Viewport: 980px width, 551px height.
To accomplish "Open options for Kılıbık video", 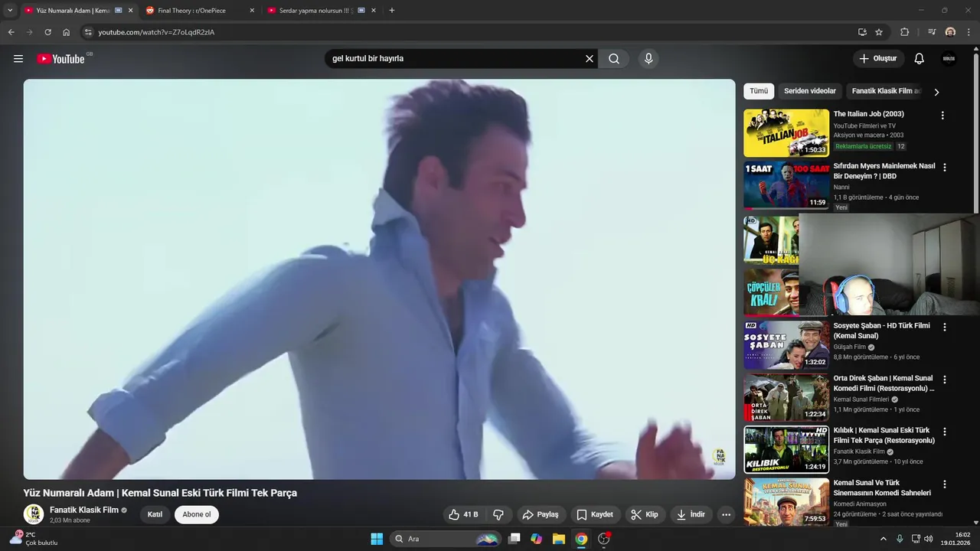I will click(944, 432).
